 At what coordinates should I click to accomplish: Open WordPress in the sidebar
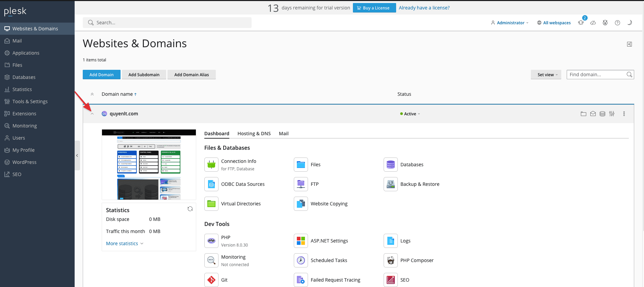click(37, 162)
